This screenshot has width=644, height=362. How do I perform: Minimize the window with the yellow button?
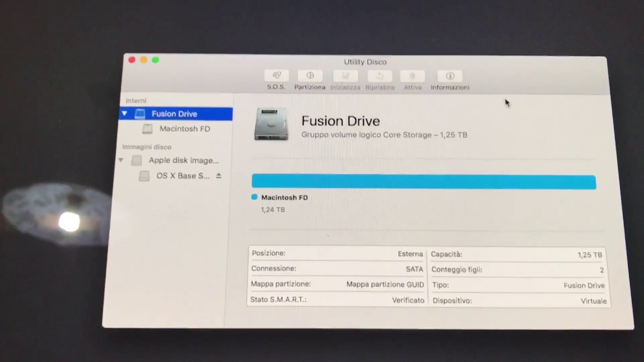coord(143,60)
